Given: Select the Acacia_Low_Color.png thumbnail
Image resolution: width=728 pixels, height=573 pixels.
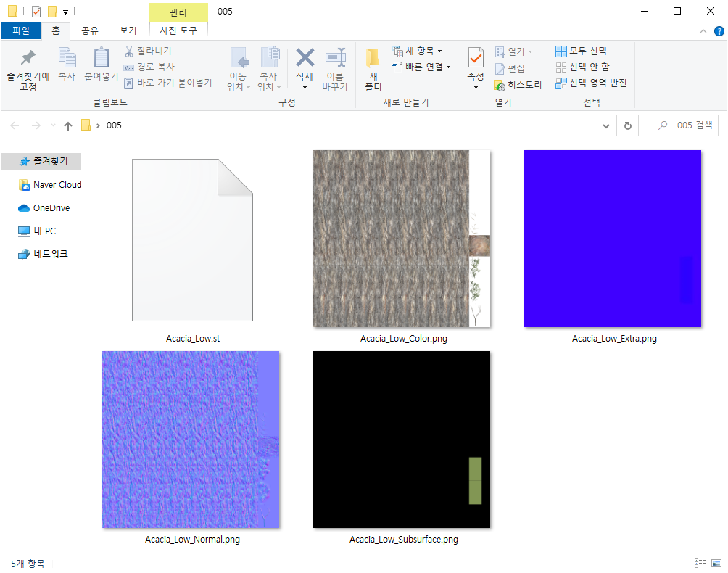Looking at the screenshot, I should (402, 239).
